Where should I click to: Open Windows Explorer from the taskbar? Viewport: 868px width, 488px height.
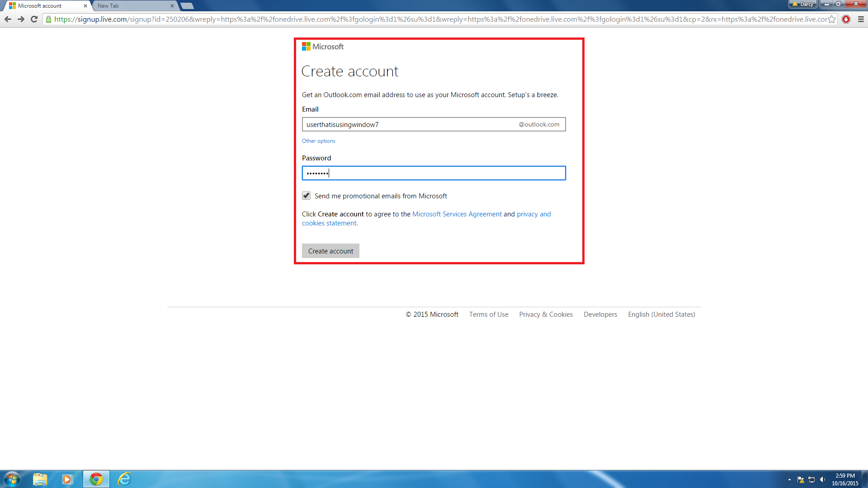click(x=40, y=479)
